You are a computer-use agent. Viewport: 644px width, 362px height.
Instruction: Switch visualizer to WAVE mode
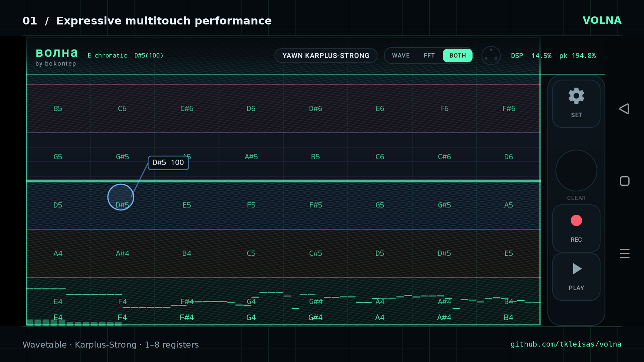coord(401,56)
